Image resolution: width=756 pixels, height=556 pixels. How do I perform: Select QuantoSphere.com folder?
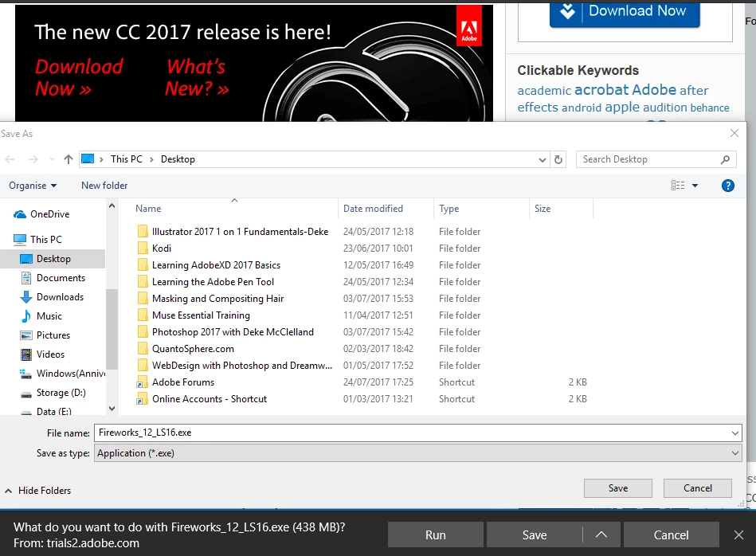[193, 349]
